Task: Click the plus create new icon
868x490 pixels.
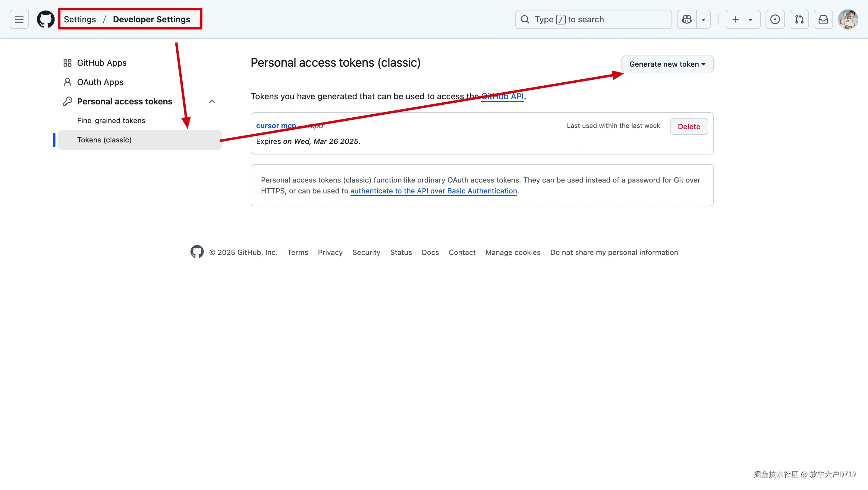Action: tap(736, 19)
